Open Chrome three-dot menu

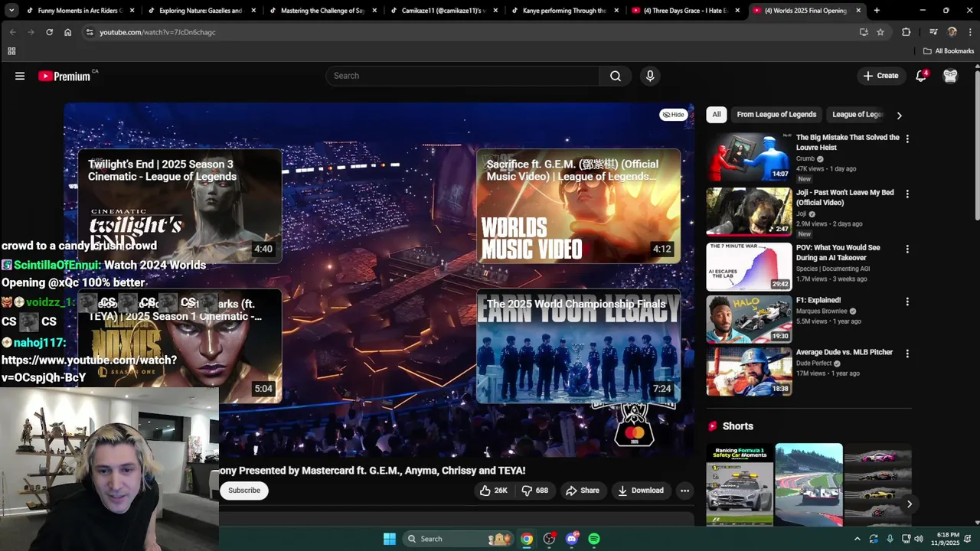click(x=970, y=32)
